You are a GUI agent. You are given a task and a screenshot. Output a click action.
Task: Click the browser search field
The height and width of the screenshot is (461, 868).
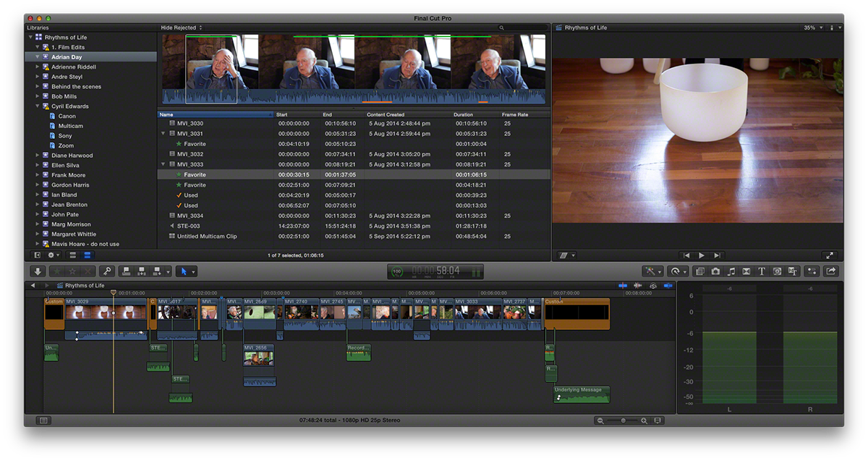click(x=522, y=28)
